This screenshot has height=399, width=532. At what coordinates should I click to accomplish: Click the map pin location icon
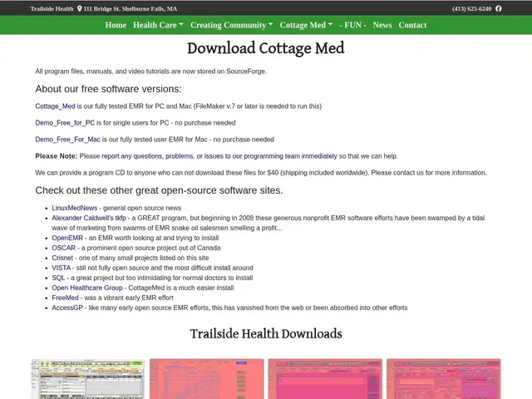point(80,8)
